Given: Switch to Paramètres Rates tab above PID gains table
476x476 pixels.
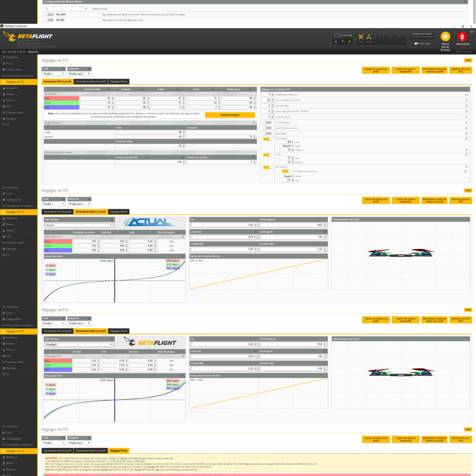Looking at the screenshot, I should [91, 82].
